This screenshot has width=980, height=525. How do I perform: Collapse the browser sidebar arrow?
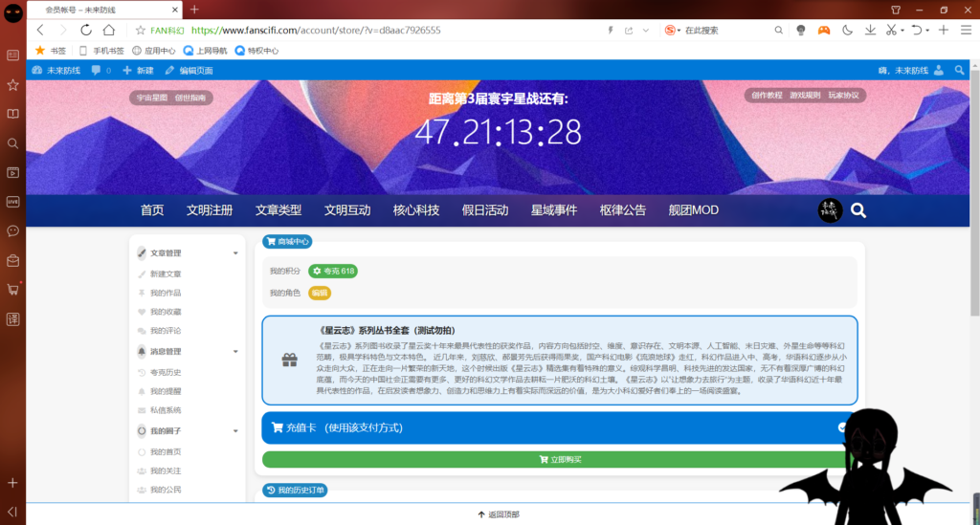coord(12,512)
